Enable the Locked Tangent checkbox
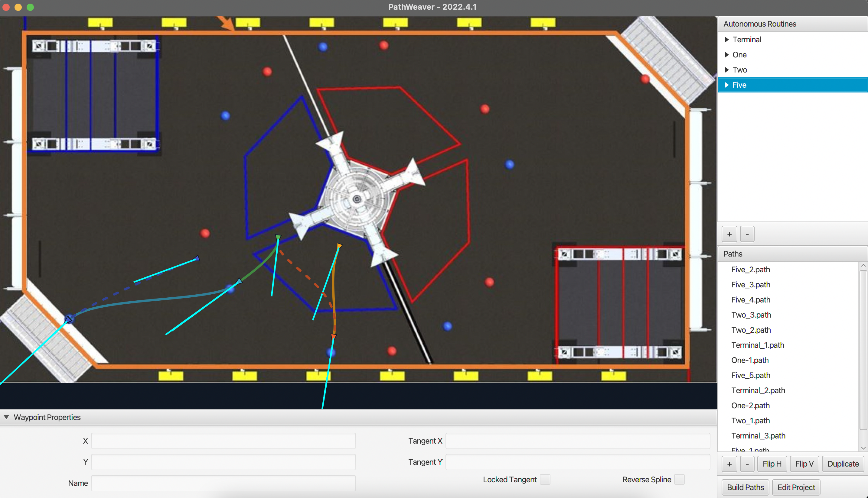The width and height of the screenshot is (868, 498). (x=545, y=480)
